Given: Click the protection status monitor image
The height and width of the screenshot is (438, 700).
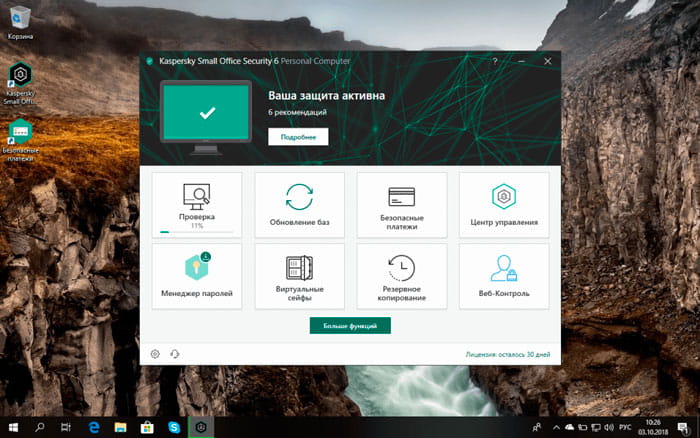Looking at the screenshot, I should click(x=206, y=117).
